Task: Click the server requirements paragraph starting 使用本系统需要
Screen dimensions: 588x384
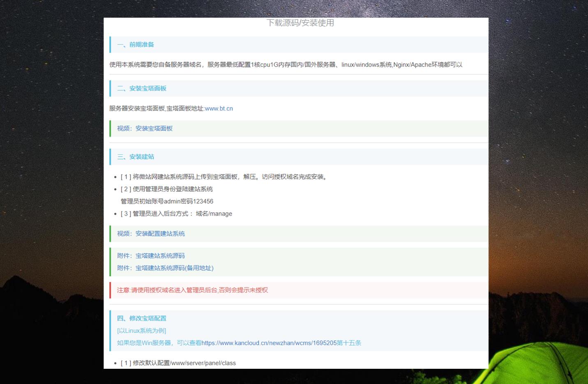Action: click(286, 65)
